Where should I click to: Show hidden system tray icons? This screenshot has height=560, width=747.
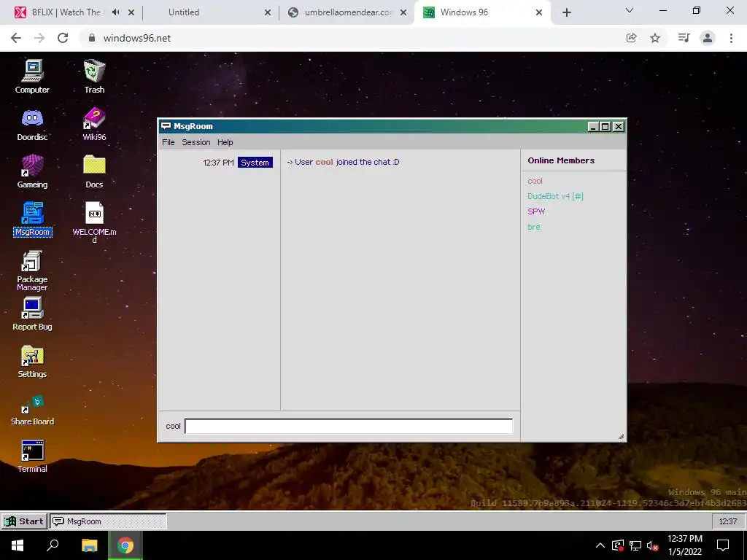600,545
